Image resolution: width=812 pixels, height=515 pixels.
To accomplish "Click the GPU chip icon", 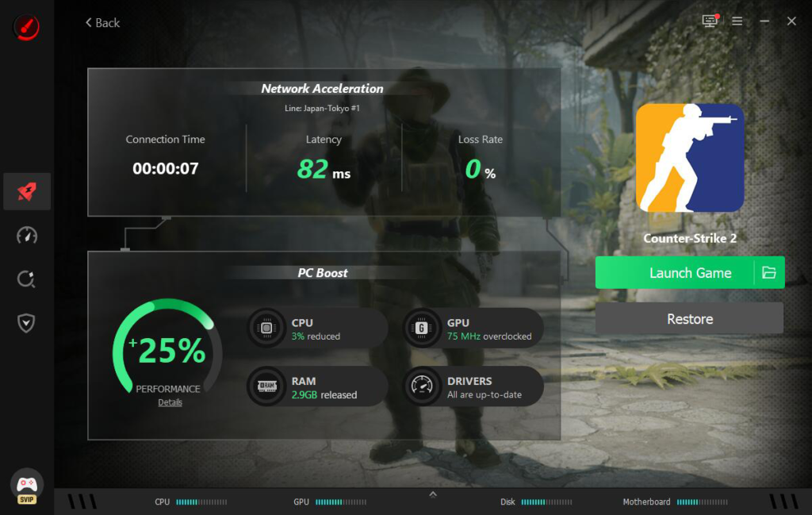I will (x=422, y=328).
